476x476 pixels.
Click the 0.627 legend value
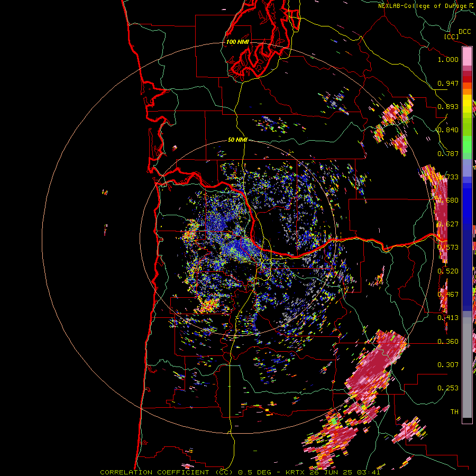point(448,224)
